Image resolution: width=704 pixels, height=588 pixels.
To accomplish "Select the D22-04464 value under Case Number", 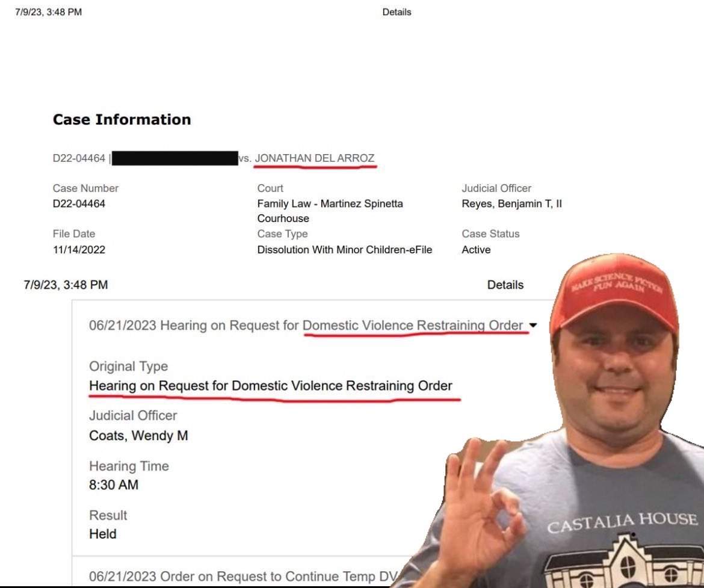I will tap(79, 203).
